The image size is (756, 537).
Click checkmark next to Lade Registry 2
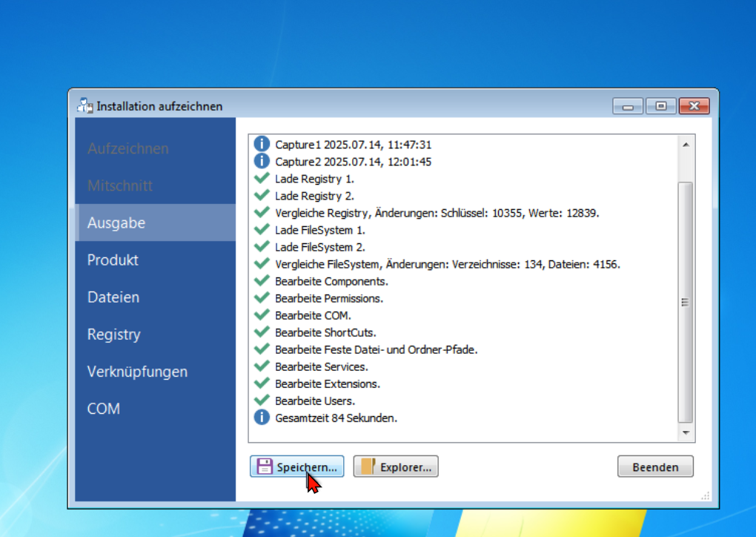coord(262,195)
